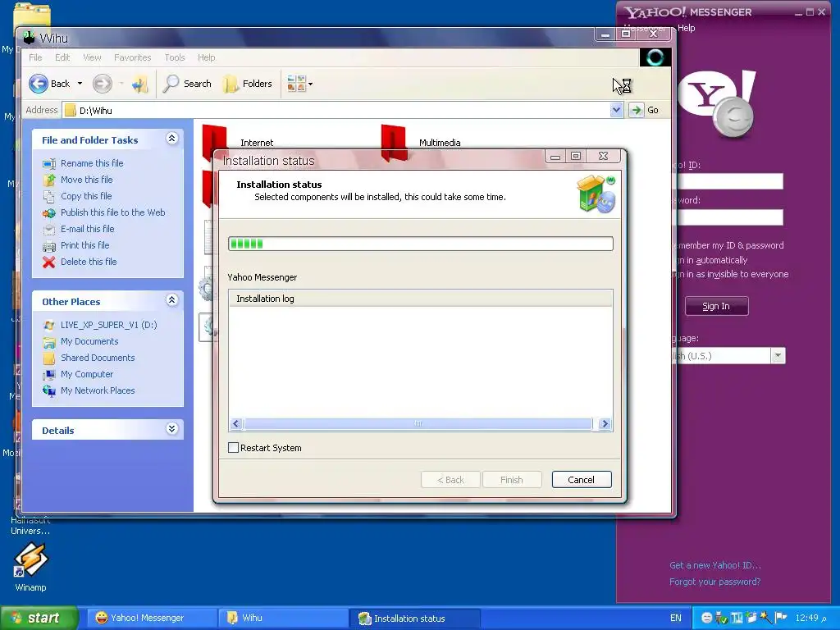The width and height of the screenshot is (840, 630).
Task: Click the Up folder icon in Explorer toolbar
Action: (x=140, y=84)
